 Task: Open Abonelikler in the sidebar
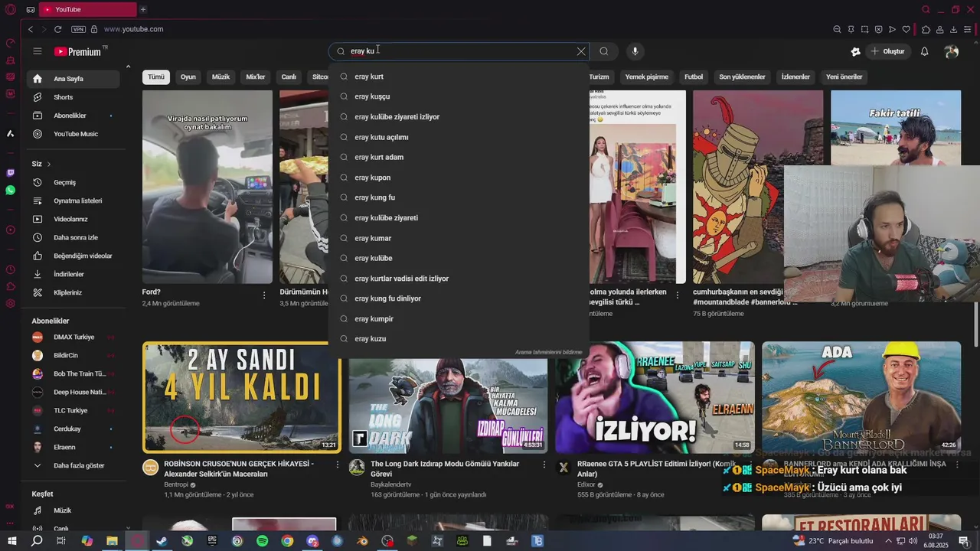[73, 116]
